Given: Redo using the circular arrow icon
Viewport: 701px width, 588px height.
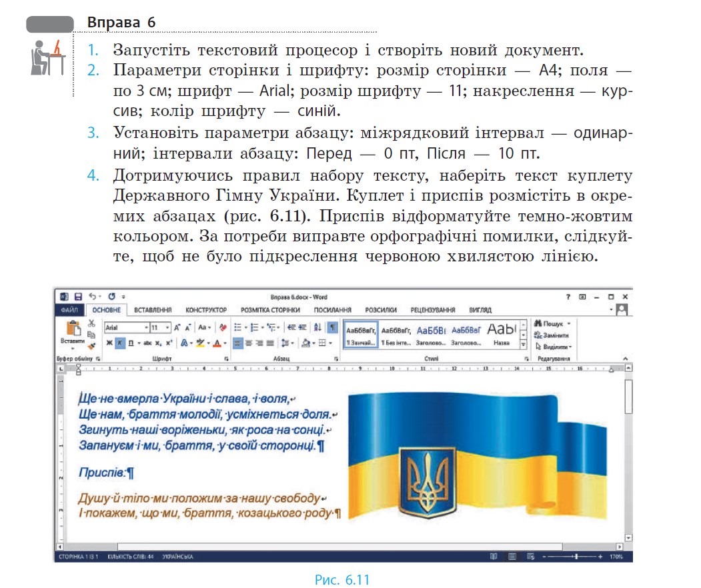Looking at the screenshot, I should point(112,296).
